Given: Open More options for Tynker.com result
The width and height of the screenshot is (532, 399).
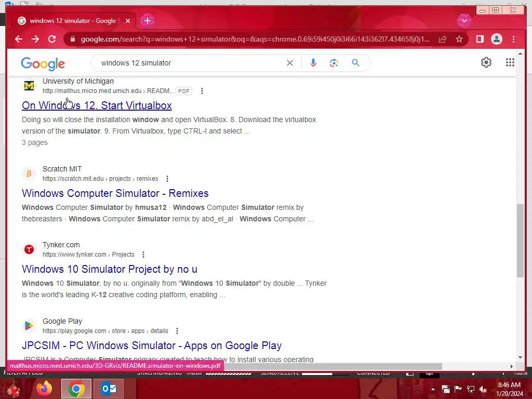Looking at the screenshot, I should (x=143, y=255).
